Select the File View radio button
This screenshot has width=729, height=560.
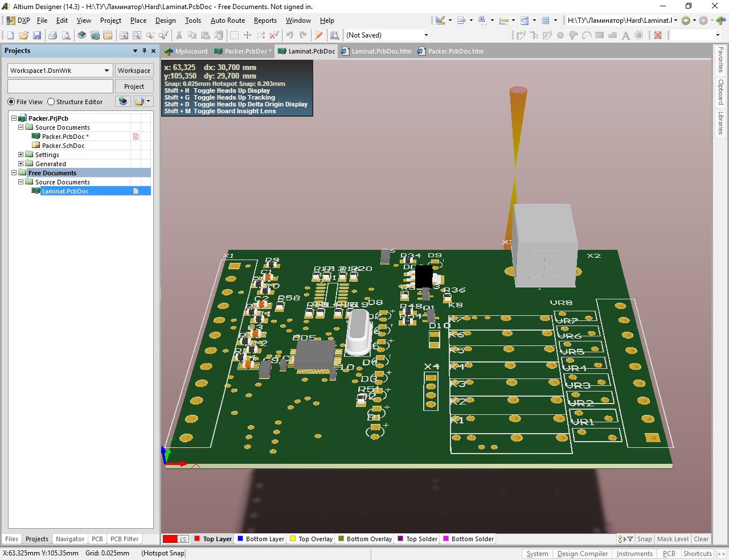pyautogui.click(x=11, y=102)
